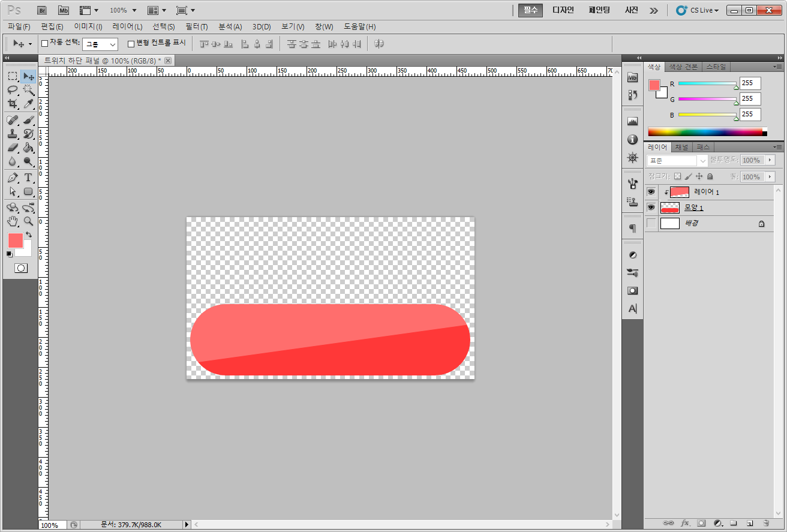Select the Brush tool
Viewport: 787px width, 532px height.
[x=28, y=120]
